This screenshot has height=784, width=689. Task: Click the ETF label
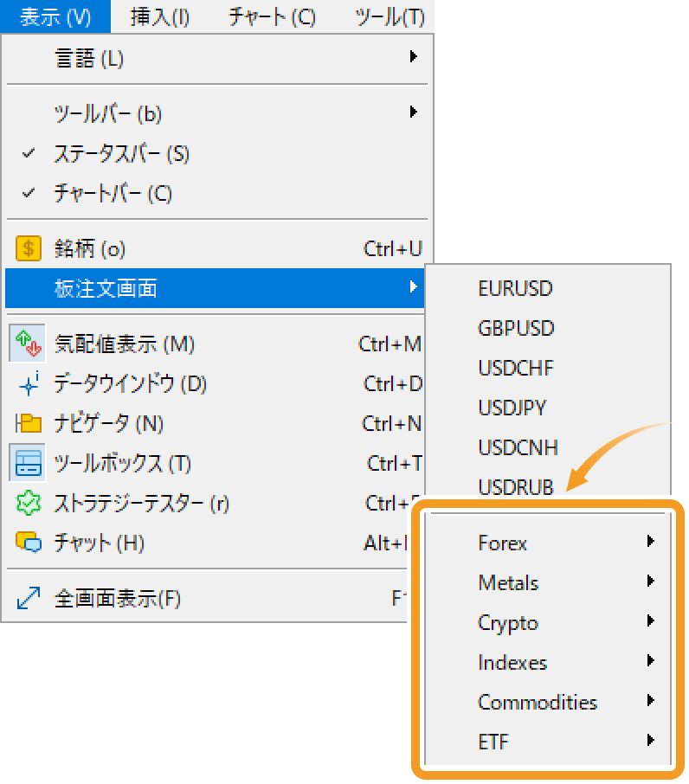493,742
